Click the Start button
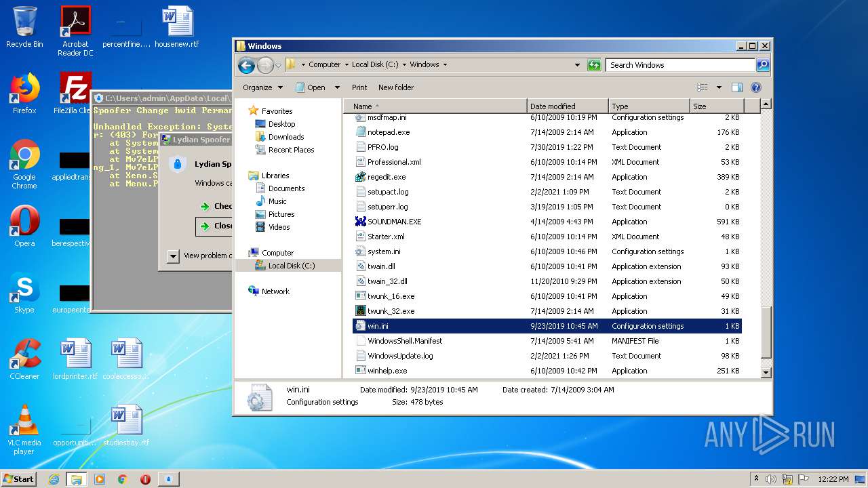The width and height of the screenshot is (868, 488). [x=19, y=479]
